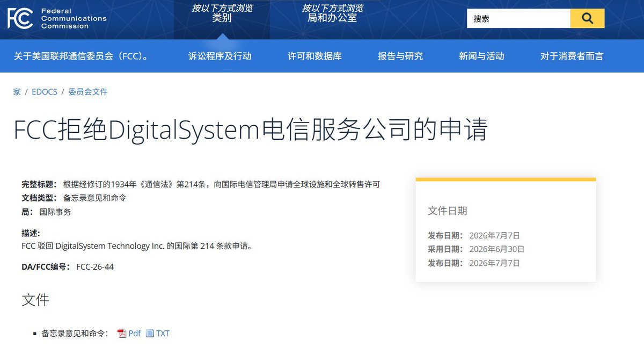This screenshot has width=644, height=354.
Task: Go to 家 breadcrumb link
Action: click(x=17, y=92)
